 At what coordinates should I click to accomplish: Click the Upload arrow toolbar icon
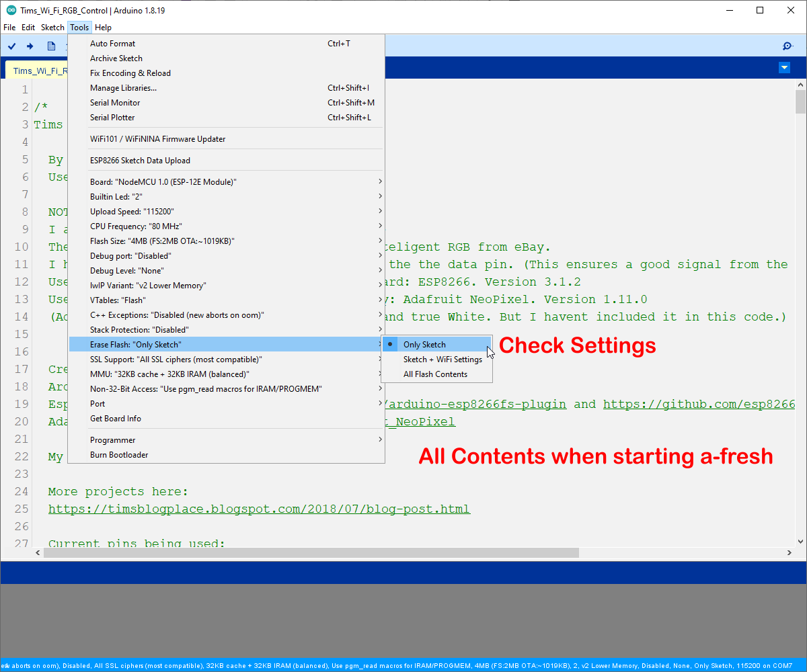[30, 46]
